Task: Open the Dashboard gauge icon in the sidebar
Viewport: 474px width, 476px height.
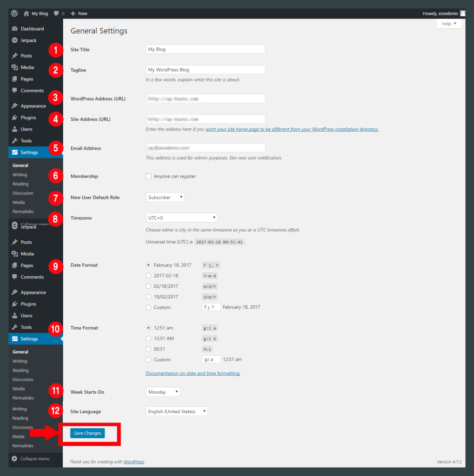Action: pos(15,29)
